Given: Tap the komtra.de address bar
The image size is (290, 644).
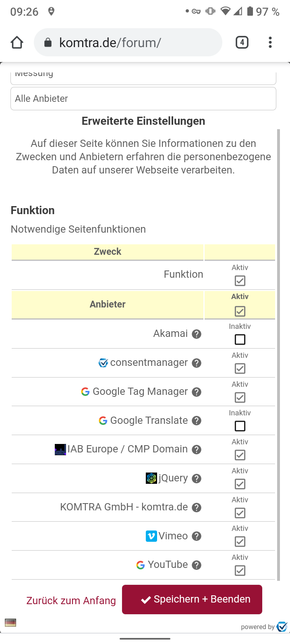Looking at the screenshot, I should pyautogui.click(x=128, y=42).
